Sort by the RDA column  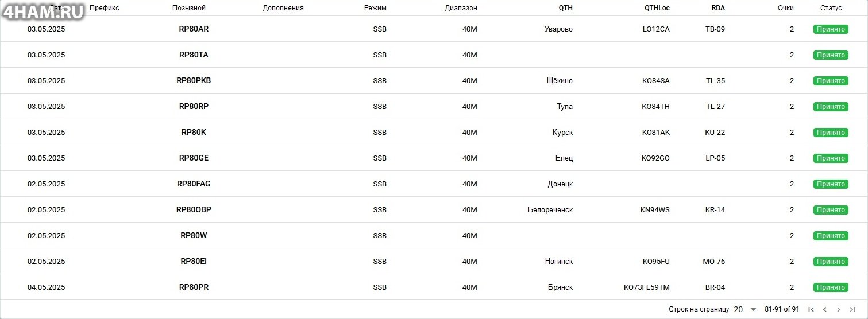pyautogui.click(x=718, y=8)
